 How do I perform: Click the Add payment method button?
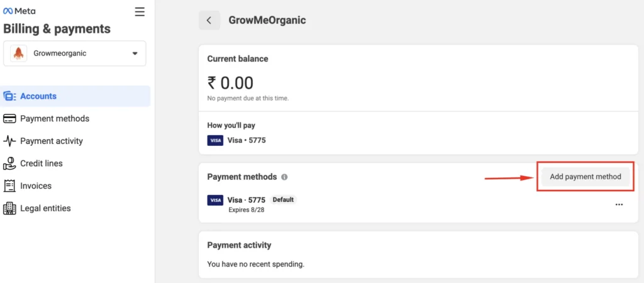[x=586, y=177]
